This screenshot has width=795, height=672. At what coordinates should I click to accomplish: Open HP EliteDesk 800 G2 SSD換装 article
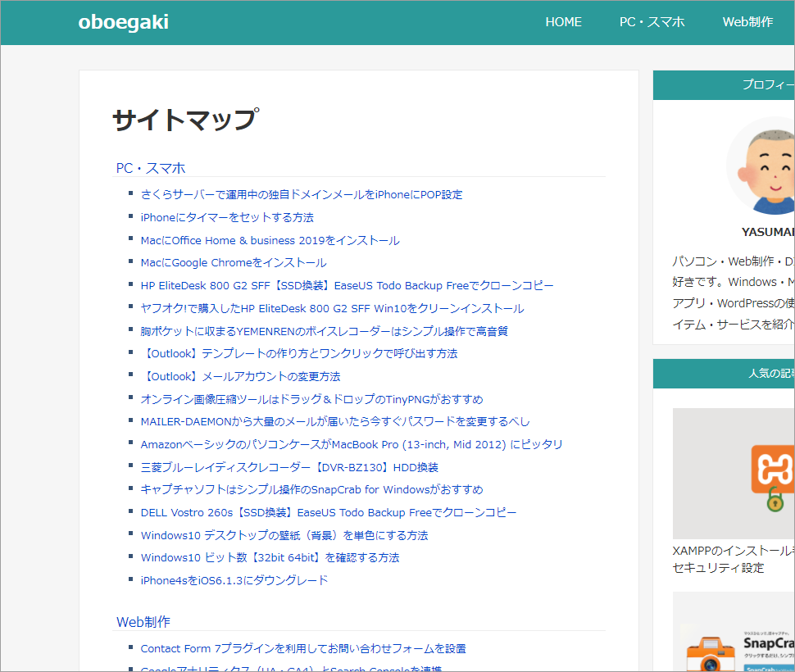pos(348,285)
